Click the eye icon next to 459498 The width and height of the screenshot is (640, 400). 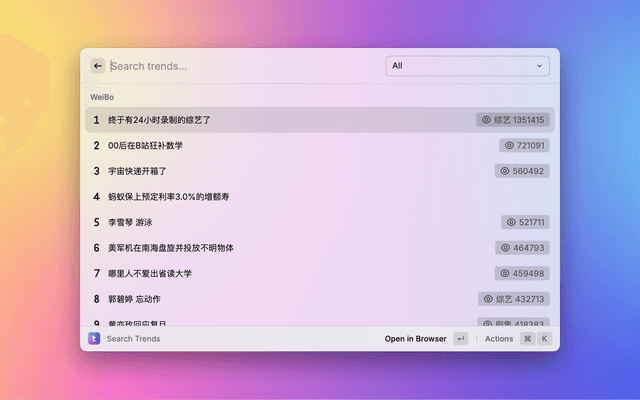pyautogui.click(x=505, y=273)
